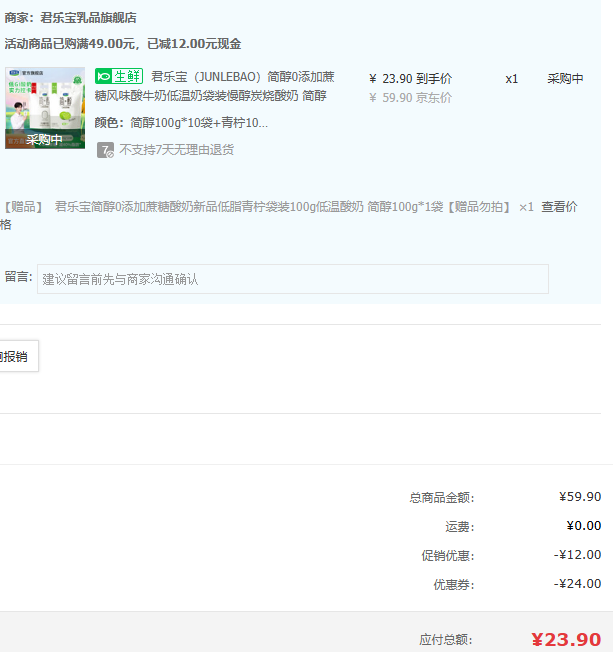Click the 应付总额 total ¥23.90
This screenshot has width=613, height=652.
(566, 640)
